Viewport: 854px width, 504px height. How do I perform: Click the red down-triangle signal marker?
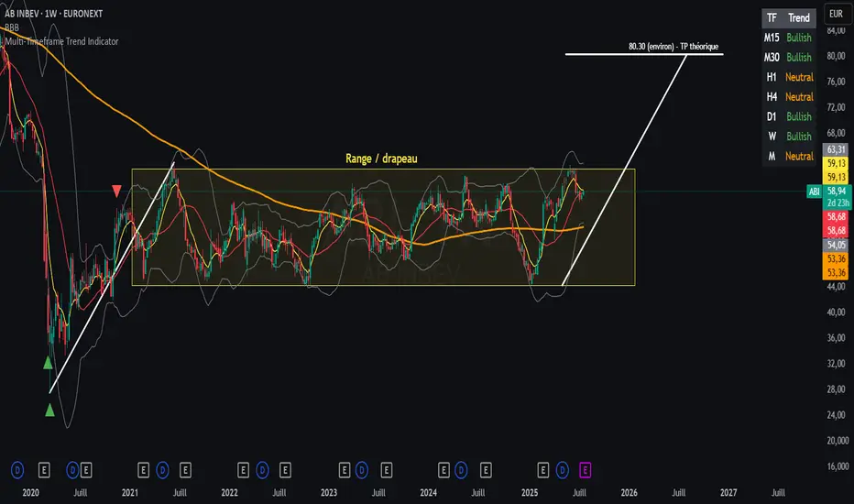click(116, 191)
